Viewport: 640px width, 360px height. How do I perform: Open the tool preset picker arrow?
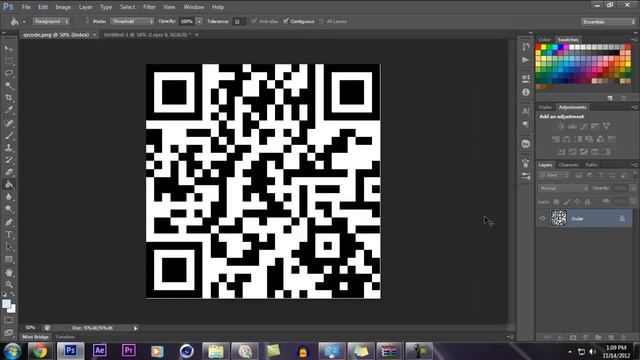(x=24, y=22)
